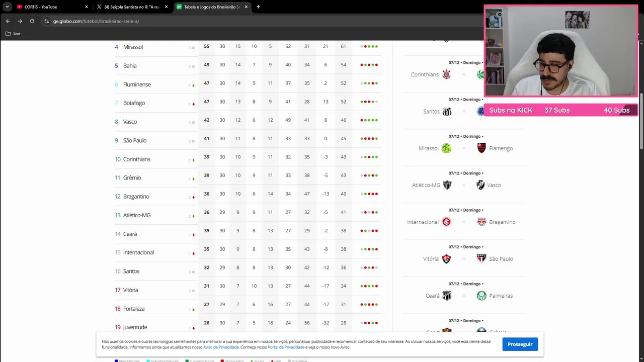Screen dimensions: 644x362
Task: Click the streamer webcam overlay
Action: (x=561, y=51)
